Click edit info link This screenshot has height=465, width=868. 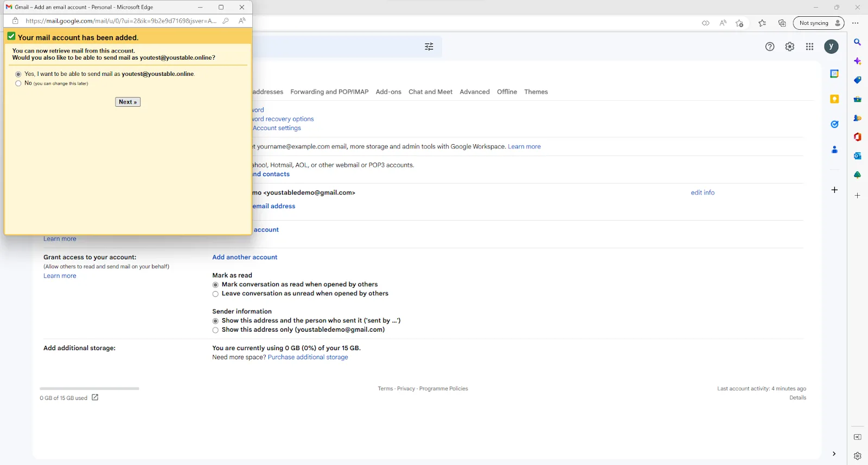[703, 192]
